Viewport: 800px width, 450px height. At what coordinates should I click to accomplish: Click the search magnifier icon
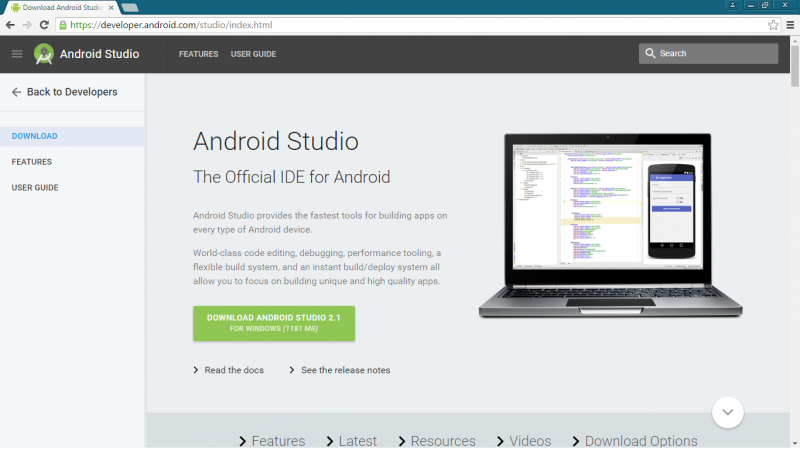651,54
